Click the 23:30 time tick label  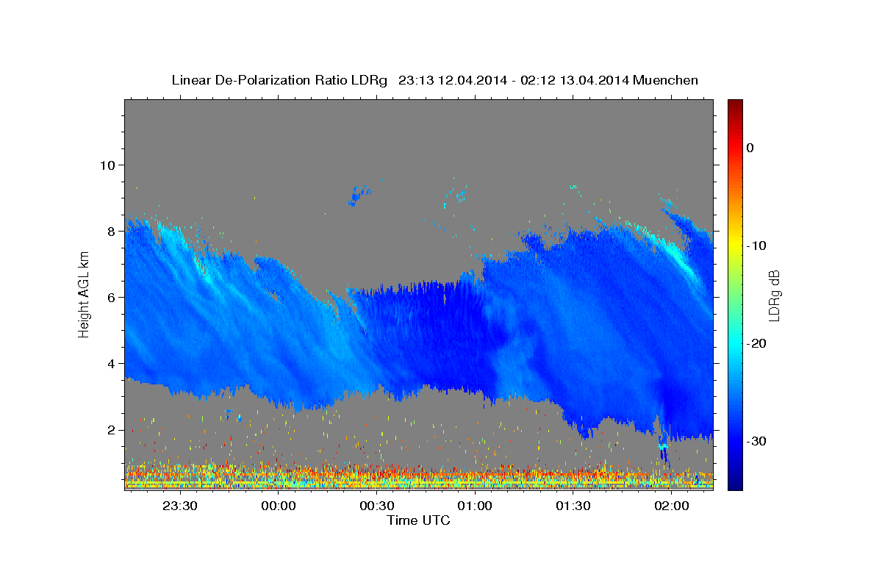pos(180,506)
